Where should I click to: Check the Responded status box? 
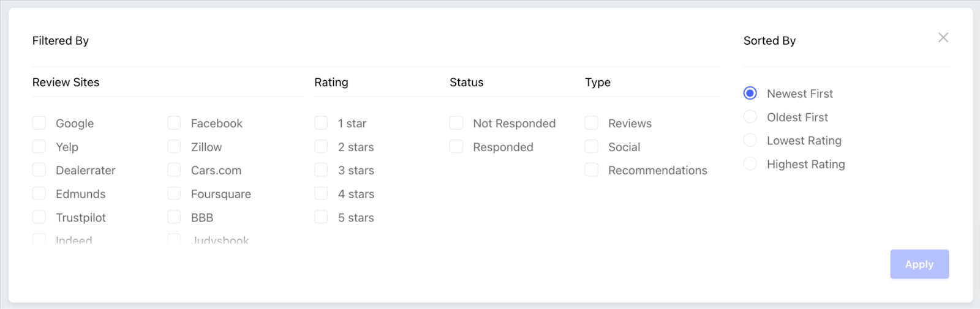456,147
